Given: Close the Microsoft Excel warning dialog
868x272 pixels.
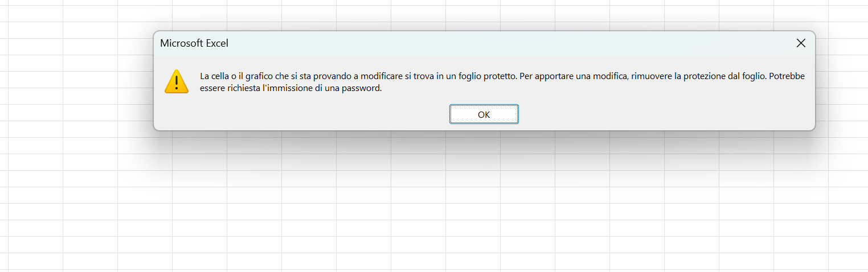Looking at the screenshot, I should 800,43.
